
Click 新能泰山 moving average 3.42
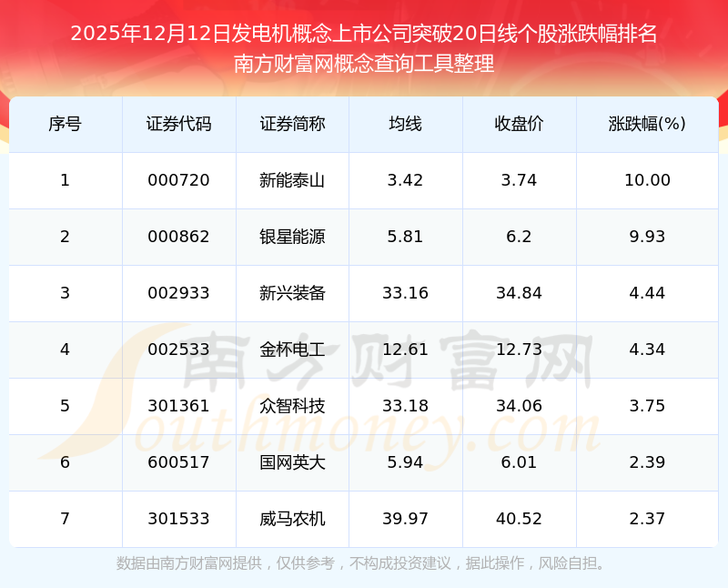coord(405,180)
